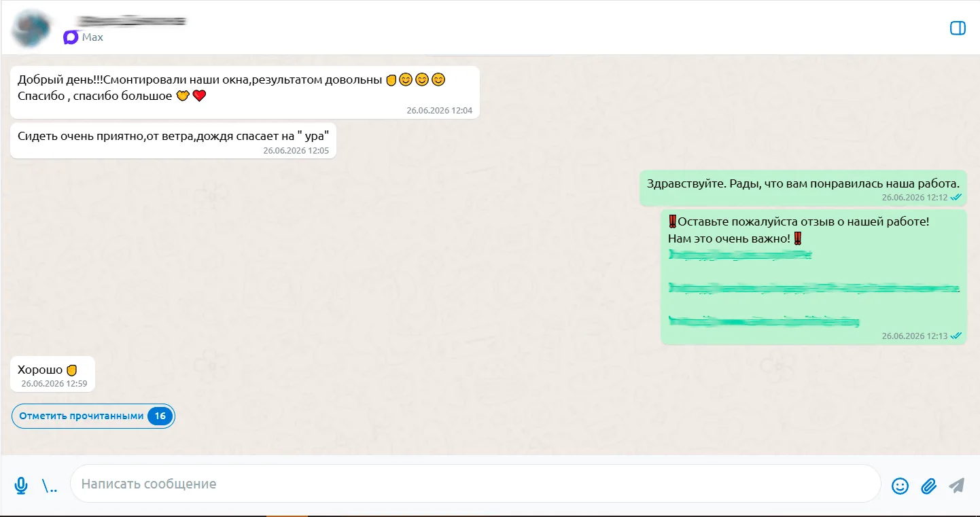The height and width of the screenshot is (517, 980).
Task: Open quick replies backslash icon
Action: [x=50, y=486]
